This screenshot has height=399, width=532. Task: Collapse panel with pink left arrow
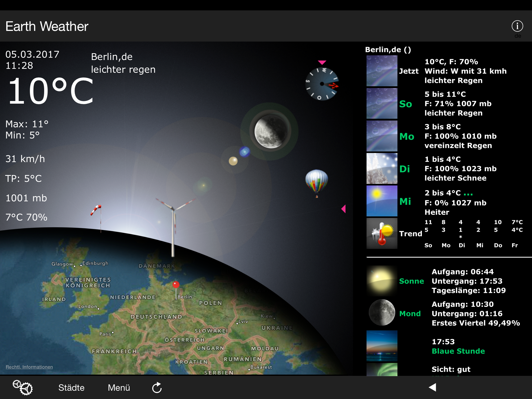click(344, 209)
